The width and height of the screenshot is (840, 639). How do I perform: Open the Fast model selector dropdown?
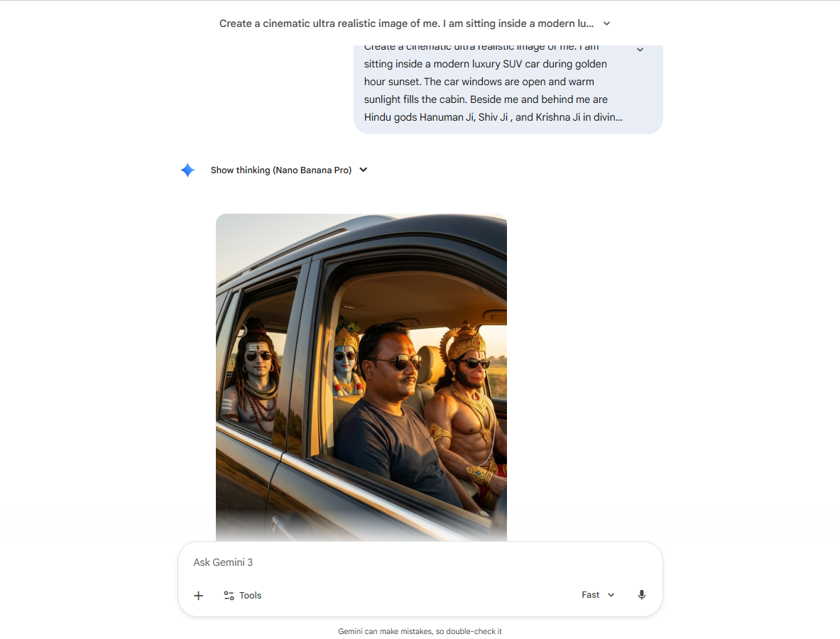pos(599,595)
